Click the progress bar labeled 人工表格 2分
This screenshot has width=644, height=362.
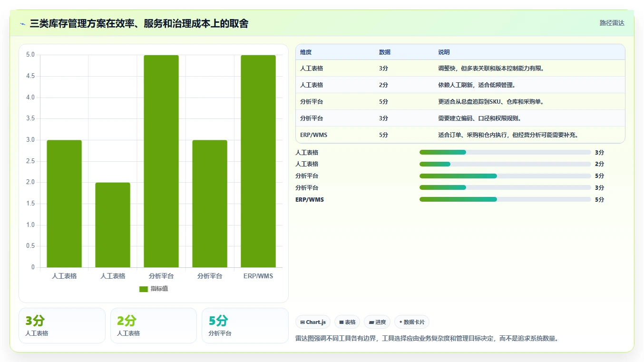[x=505, y=164]
